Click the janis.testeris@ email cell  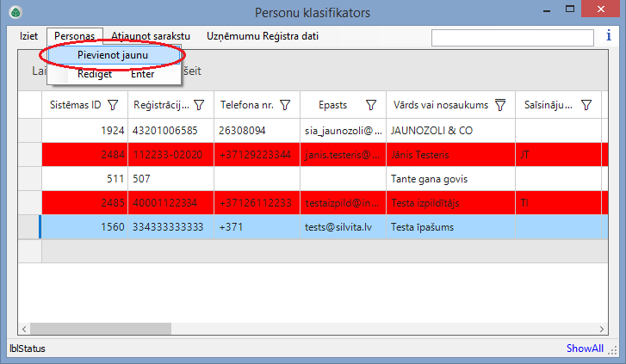343,155
